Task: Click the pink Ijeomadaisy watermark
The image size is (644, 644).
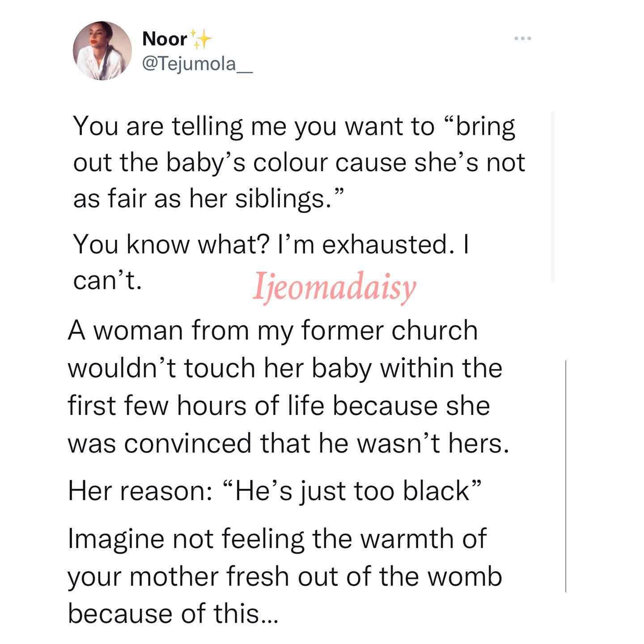Action: 335,288
